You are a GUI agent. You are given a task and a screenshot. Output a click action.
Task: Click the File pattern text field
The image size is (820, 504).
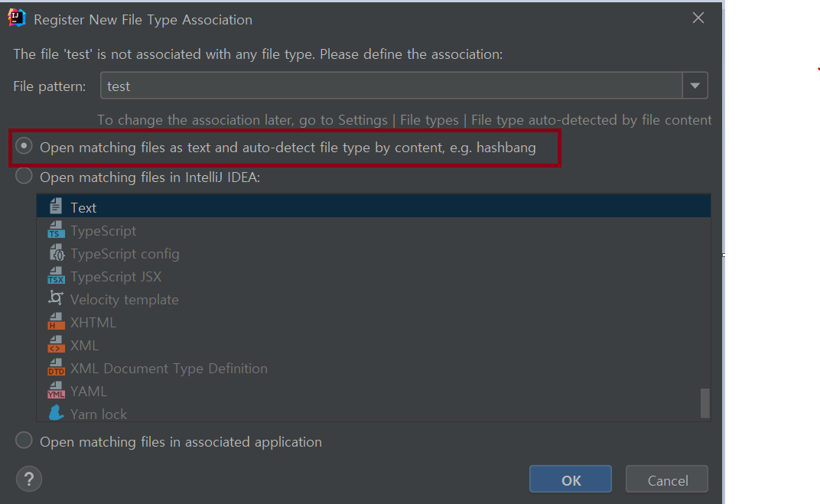tap(391, 86)
